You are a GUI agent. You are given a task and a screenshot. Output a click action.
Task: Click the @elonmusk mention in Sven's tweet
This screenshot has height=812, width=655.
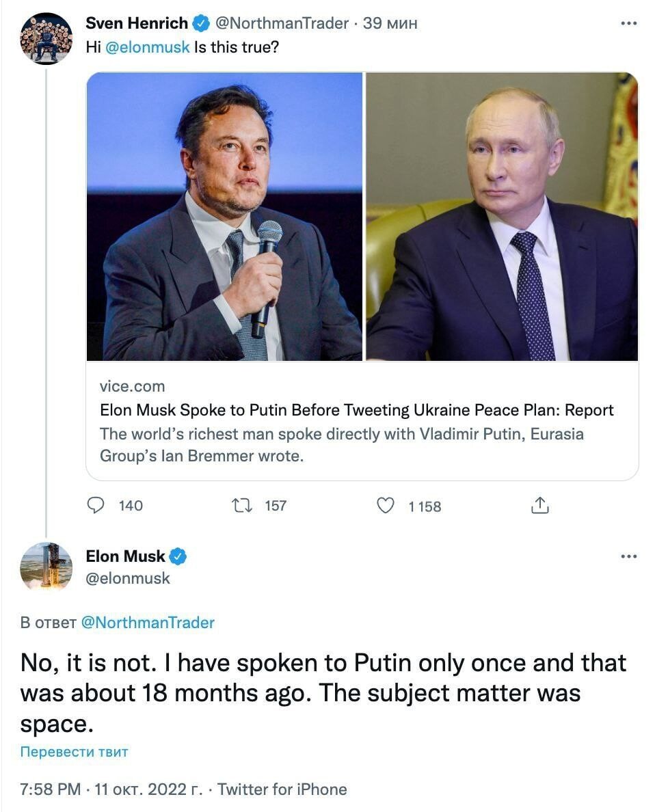pyautogui.click(x=148, y=48)
